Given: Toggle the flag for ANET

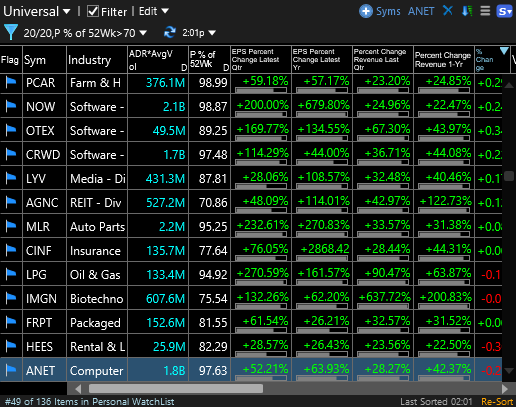Looking at the screenshot, I should coord(11,370).
